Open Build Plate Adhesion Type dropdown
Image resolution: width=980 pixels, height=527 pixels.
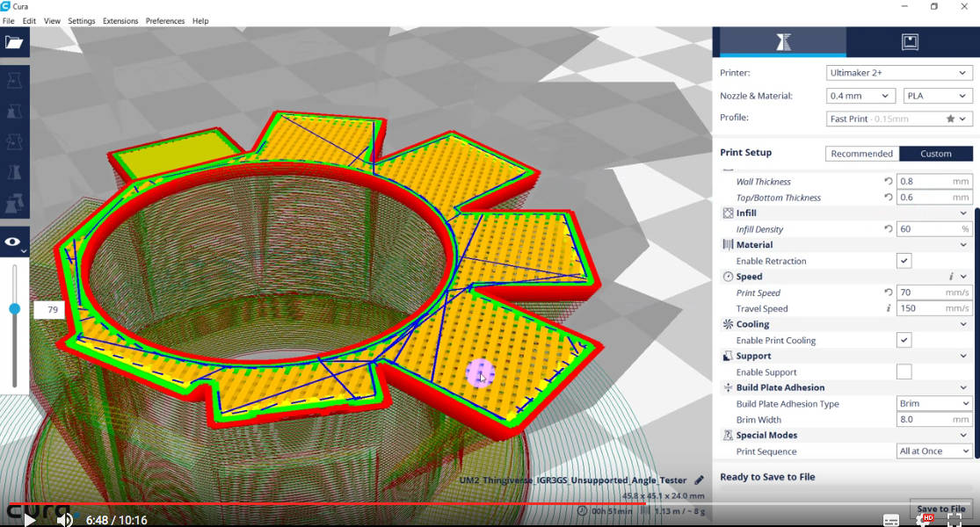coord(933,403)
